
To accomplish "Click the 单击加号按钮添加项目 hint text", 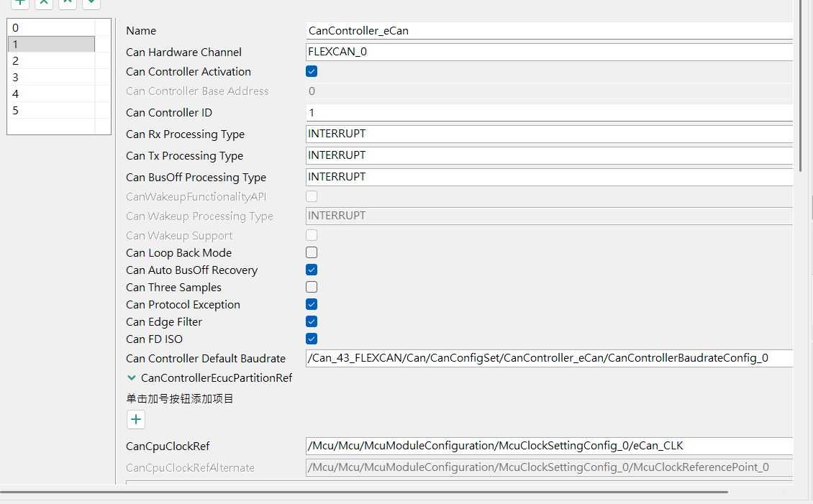I will [x=180, y=399].
